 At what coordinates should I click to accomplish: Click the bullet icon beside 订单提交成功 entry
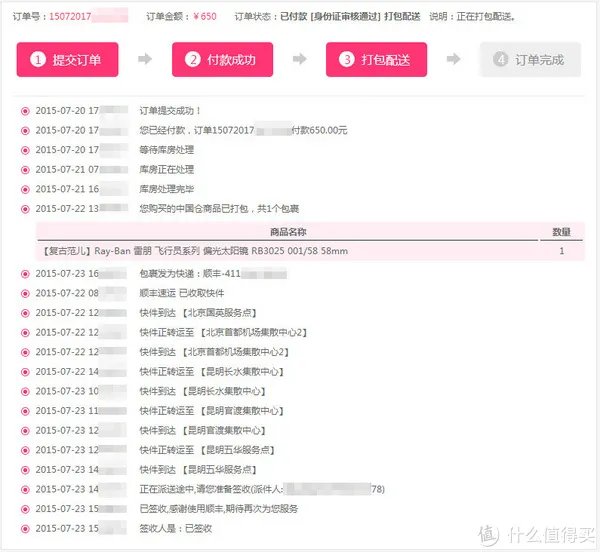click(25, 110)
